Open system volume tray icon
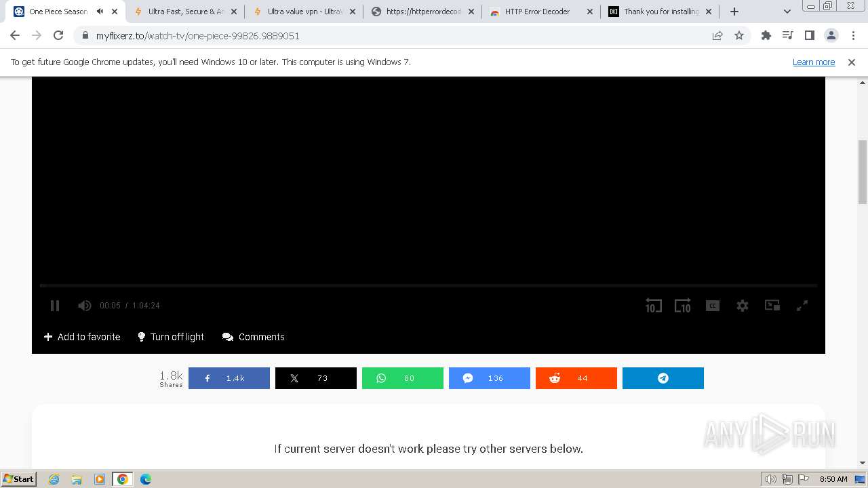Viewport: 868px width, 488px height. coord(771,479)
